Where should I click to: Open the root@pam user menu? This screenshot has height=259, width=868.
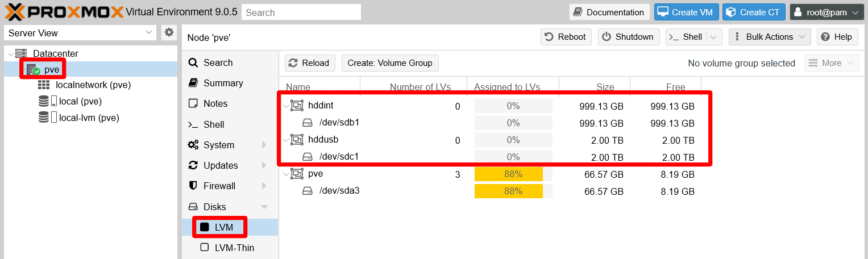(x=827, y=12)
